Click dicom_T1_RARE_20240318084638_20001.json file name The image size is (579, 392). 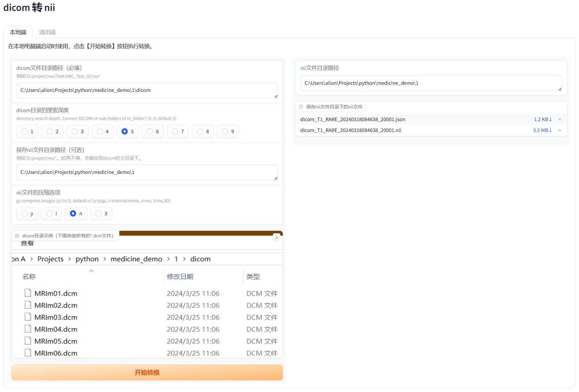point(353,120)
